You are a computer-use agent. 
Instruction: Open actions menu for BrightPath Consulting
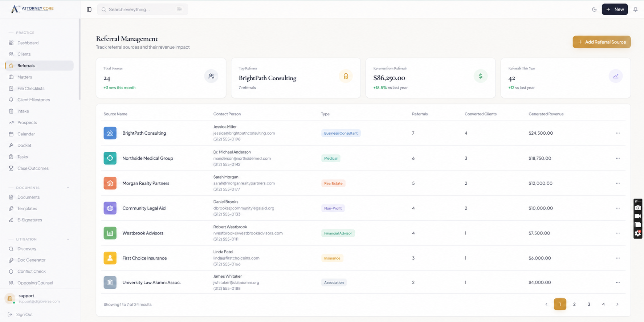[x=618, y=133]
